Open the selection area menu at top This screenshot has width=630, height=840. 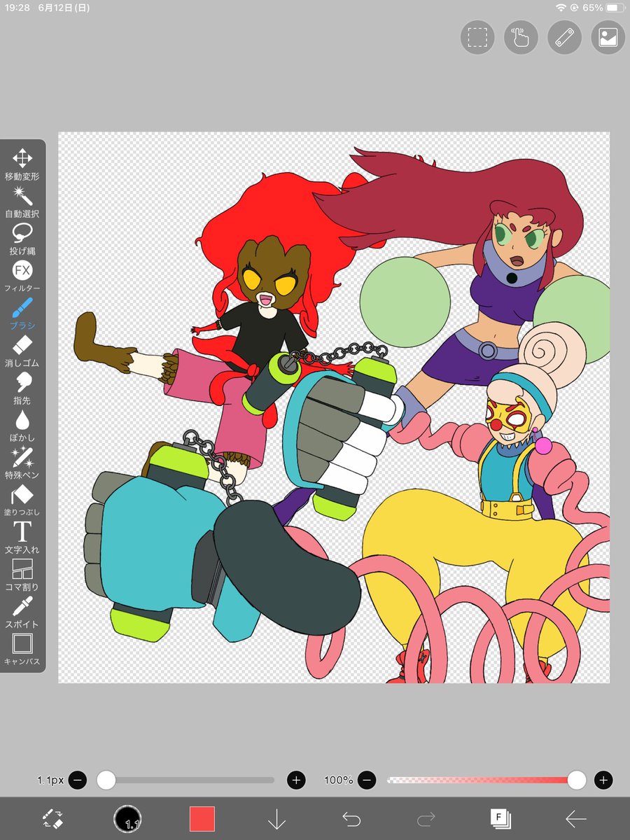pos(477,38)
